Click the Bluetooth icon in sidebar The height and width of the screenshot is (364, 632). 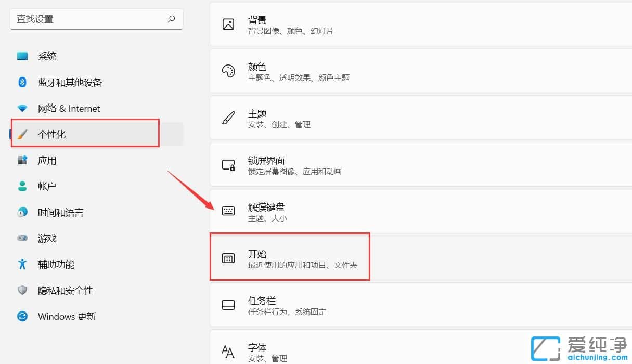point(22,82)
